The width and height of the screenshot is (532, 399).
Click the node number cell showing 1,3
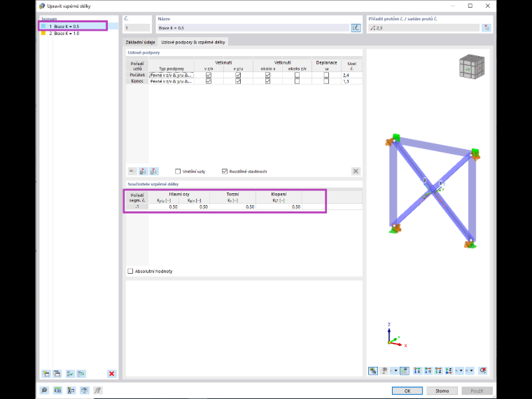tap(352, 81)
